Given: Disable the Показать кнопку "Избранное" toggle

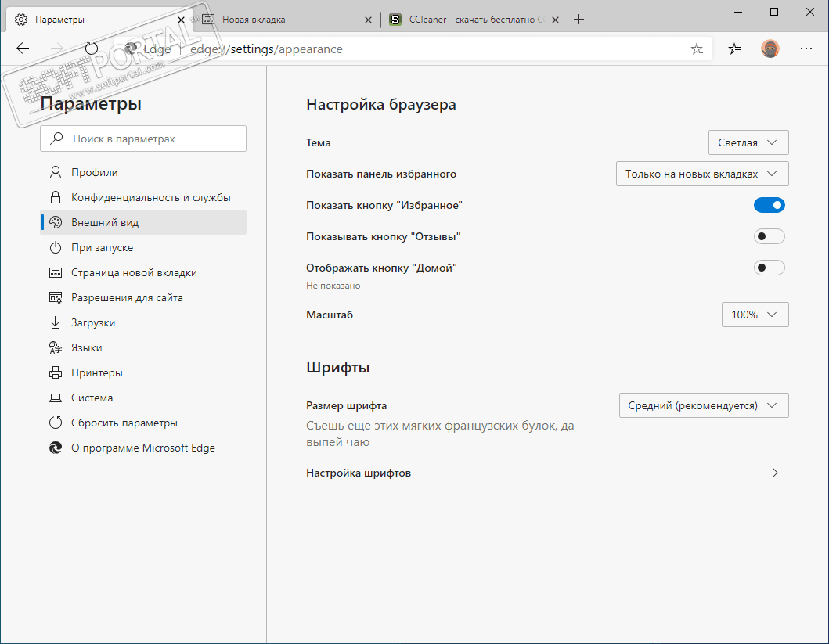Looking at the screenshot, I should click(770, 205).
